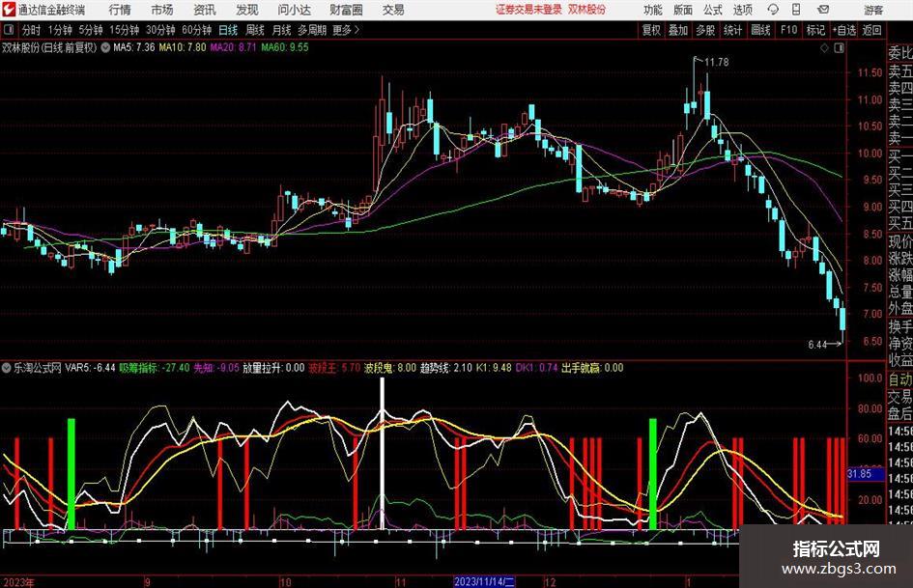This screenshot has height=588, width=913.
Task: Open the 问小达 menu
Action: click(294, 10)
